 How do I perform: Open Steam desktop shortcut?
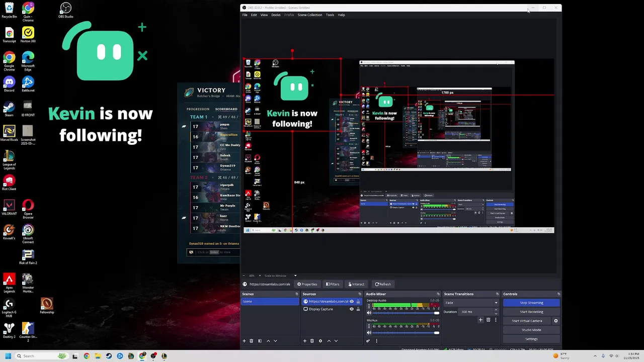pyautogui.click(x=9, y=109)
